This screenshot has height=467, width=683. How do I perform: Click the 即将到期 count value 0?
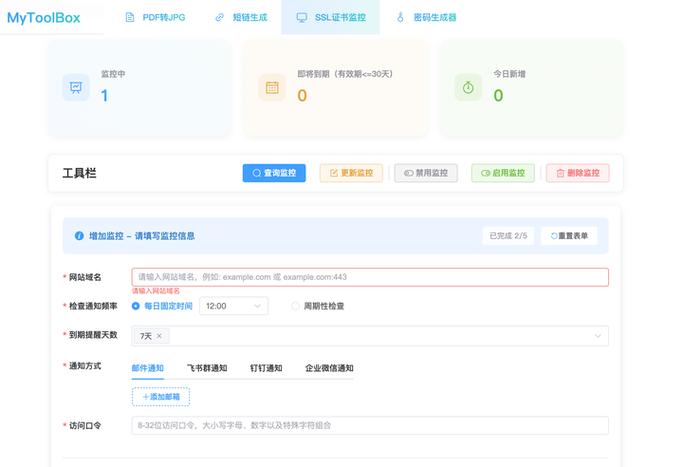(302, 95)
